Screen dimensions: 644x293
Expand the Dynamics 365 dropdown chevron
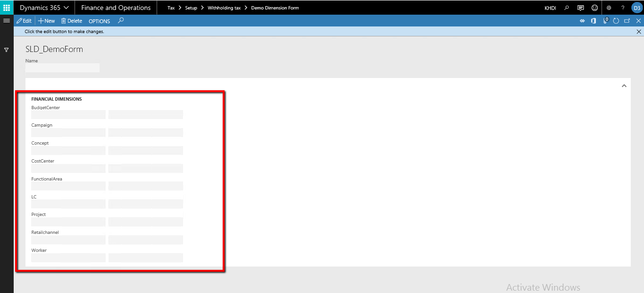pyautogui.click(x=67, y=7)
